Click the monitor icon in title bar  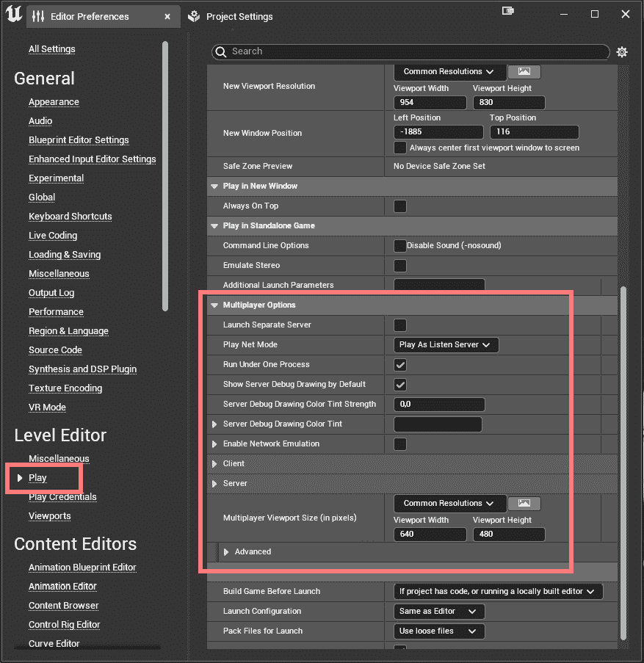click(508, 11)
